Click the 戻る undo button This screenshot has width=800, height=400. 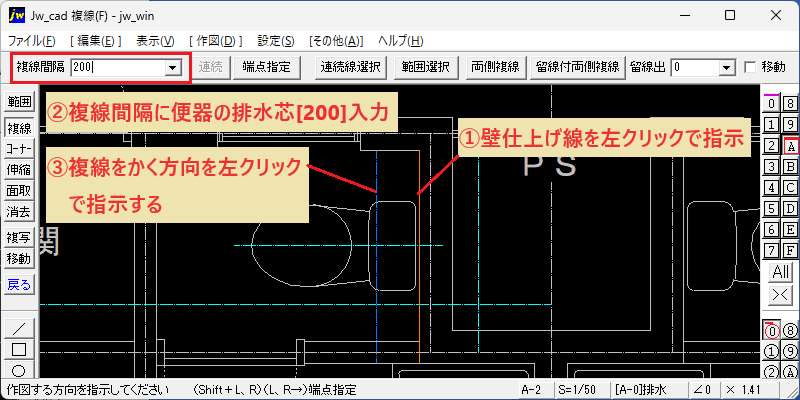(19, 285)
